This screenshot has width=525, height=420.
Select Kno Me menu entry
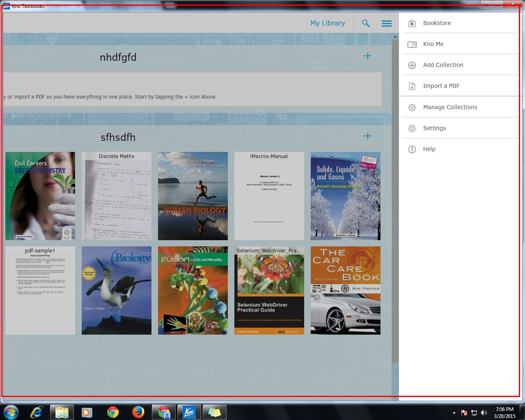[x=460, y=44]
